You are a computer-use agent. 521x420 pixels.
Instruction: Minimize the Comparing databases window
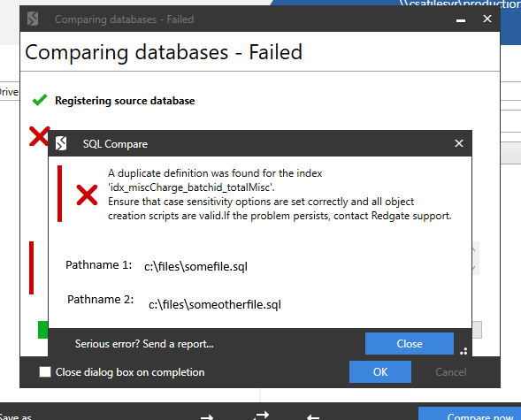click(x=461, y=20)
